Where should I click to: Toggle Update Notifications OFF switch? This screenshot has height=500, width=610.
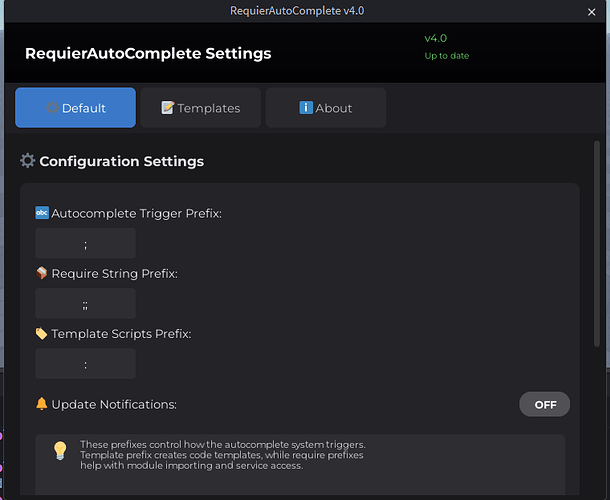545,404
